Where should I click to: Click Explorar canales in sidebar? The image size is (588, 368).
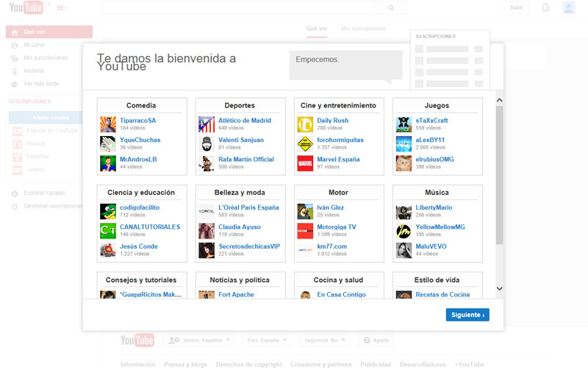click(x=44, y=193)
